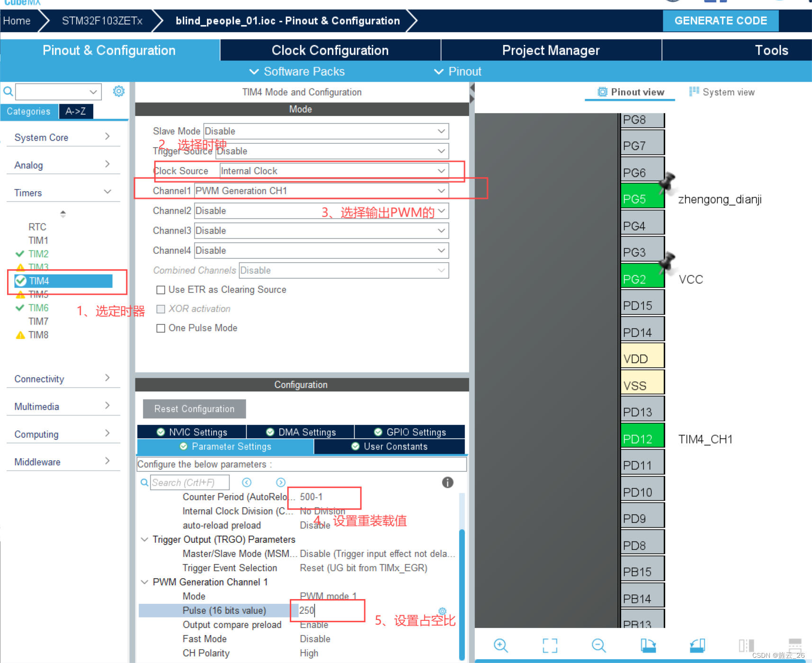Expand the System Core category
This screenshot has height=663, width=812.
(x=63, y=137)
